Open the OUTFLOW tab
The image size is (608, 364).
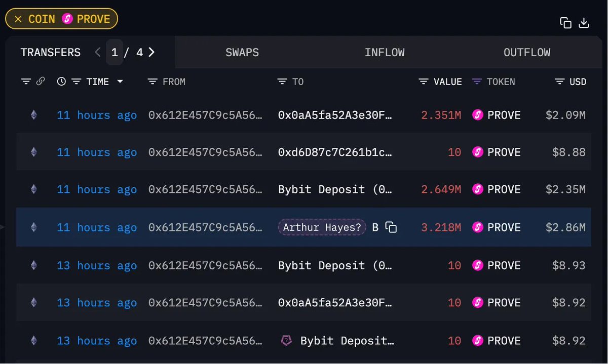coord(527,52)
